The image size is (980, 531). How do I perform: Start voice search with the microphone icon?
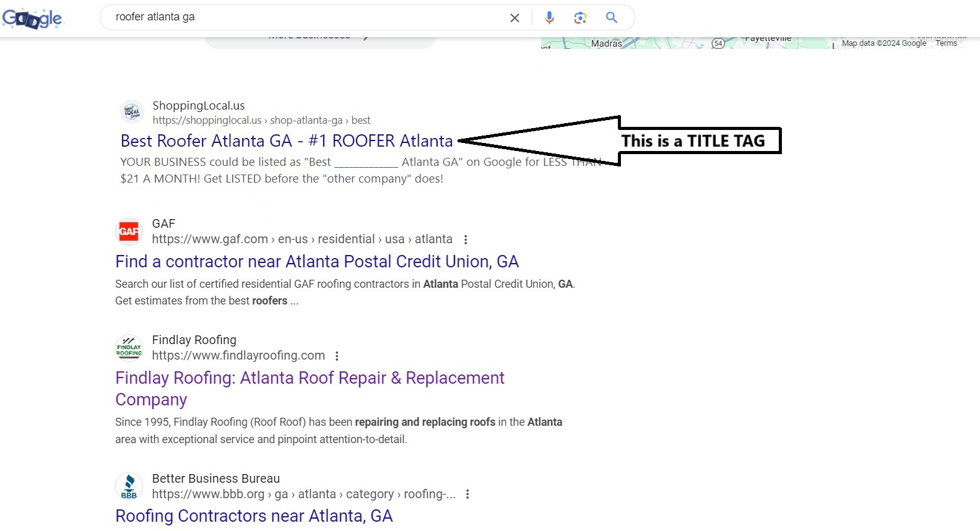[549, 18]
